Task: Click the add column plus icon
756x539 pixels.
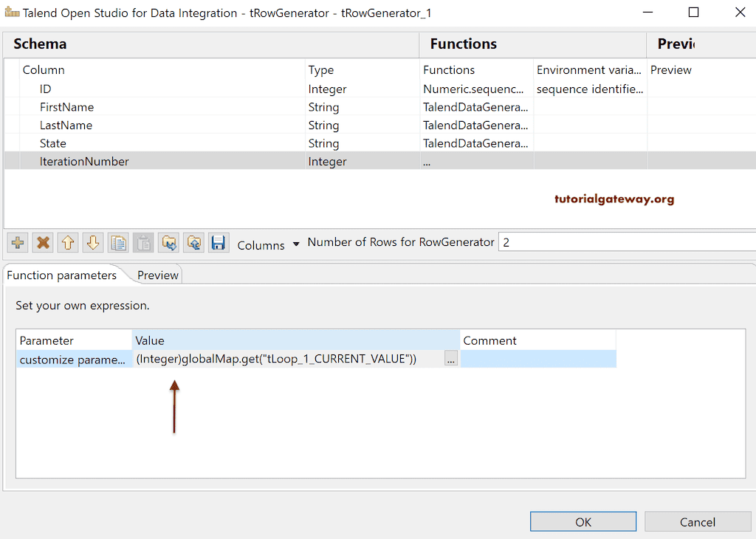Action: (x=18, y=242)
